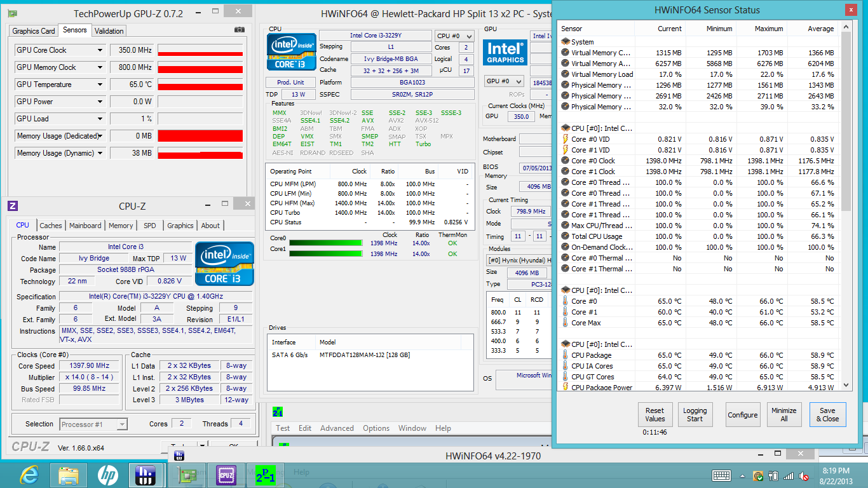Open the touch keyboard from the taskbar
This screenshot has height=488, width=868.
tap(721, 475)
